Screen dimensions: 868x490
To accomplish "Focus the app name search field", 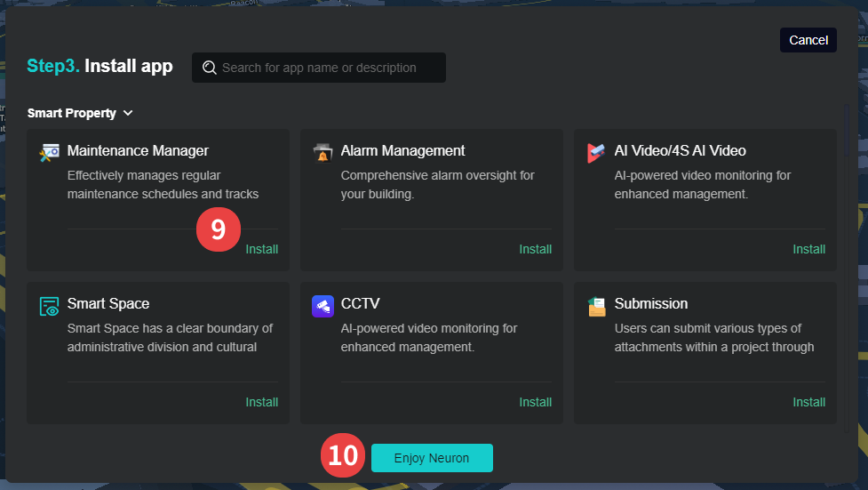I will pyautogui.click(x=319, y=68).
